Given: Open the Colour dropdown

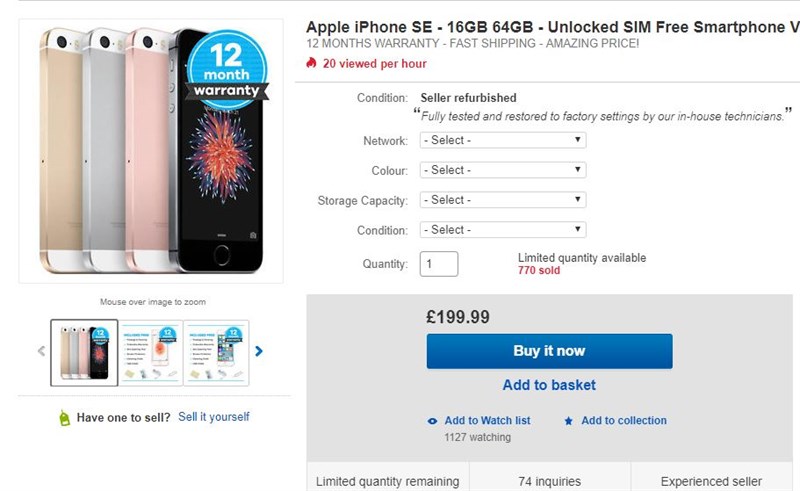Looking at the screenshot, I should (x=502, y=170).
